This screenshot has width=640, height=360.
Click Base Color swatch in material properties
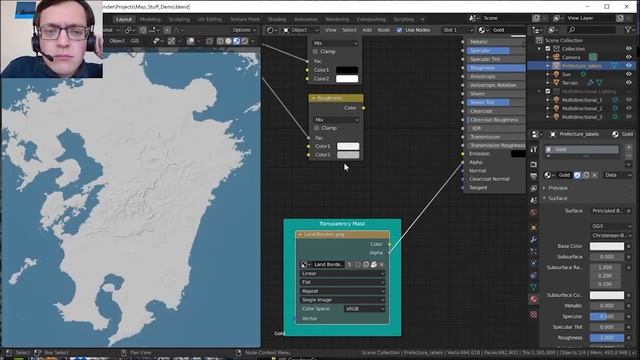[x=607, y=246]
